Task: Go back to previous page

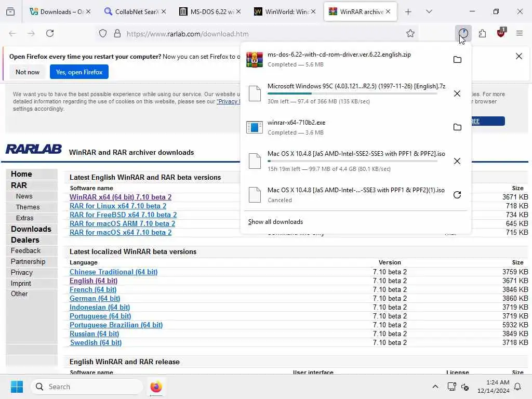Action: coord(12,33)
